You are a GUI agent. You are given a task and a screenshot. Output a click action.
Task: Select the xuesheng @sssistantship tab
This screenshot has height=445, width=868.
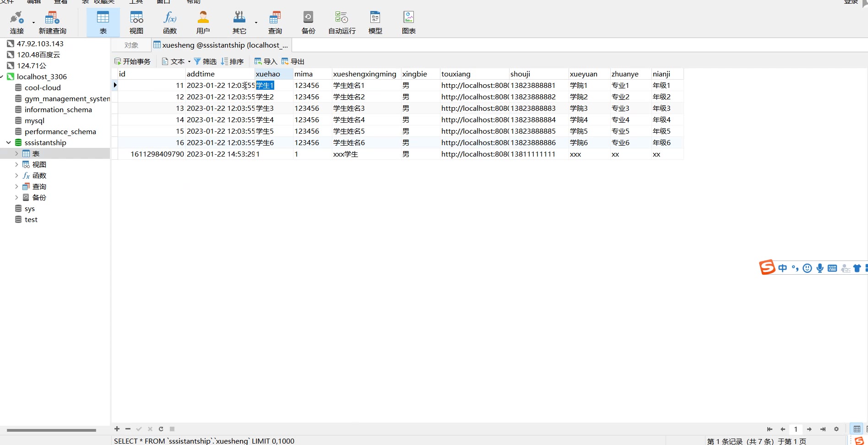coord(222,45)
